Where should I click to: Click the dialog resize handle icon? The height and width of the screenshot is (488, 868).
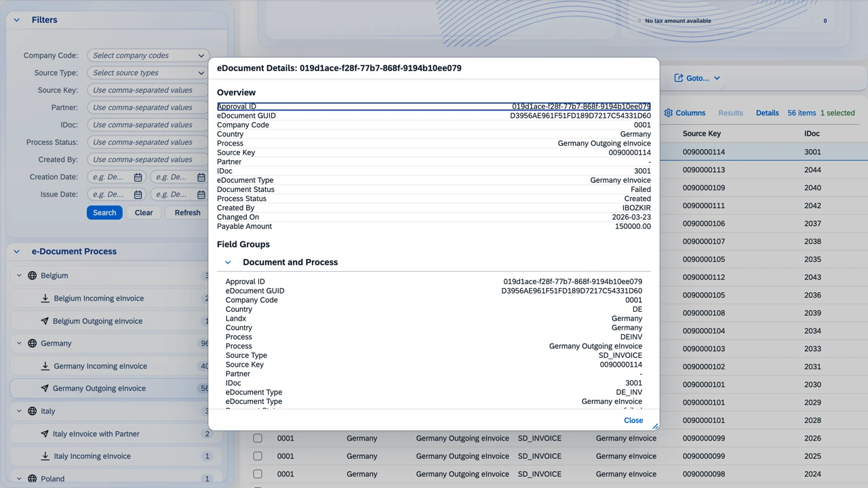(x=655, y=426)
